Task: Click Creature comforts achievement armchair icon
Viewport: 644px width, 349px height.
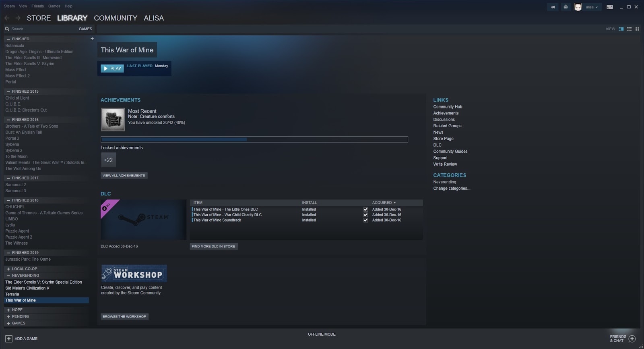Action: pos(113,119)
